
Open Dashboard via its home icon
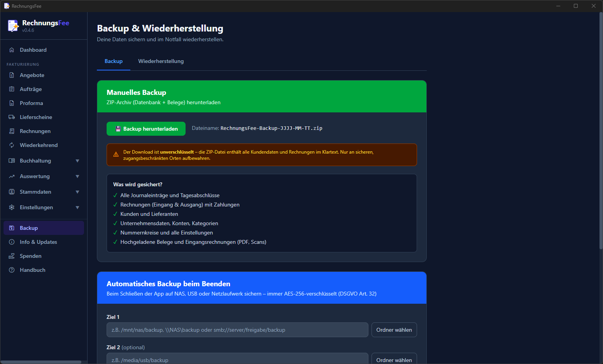pos(12,50)
